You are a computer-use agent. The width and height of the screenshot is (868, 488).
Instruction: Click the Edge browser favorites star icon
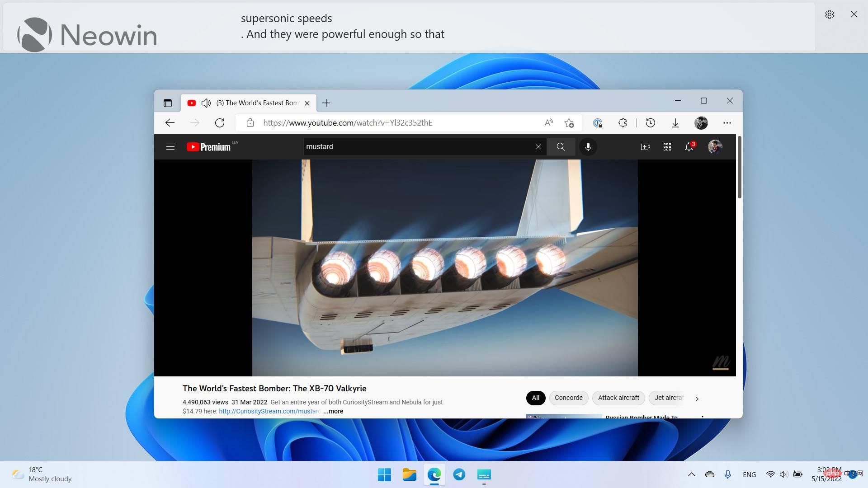pyautogui.click(x=569, y=123)
